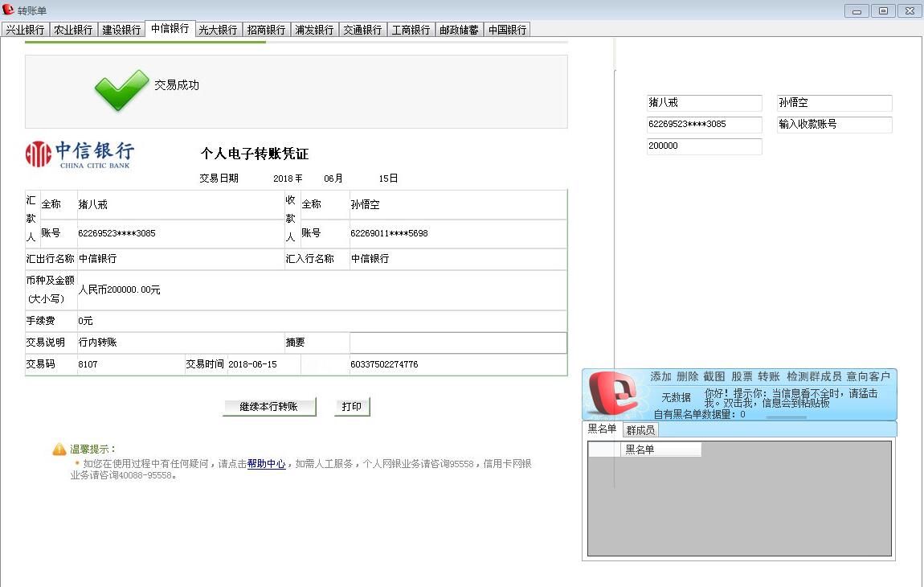Click the orange warning triangle icon

(x=59, y=449)
